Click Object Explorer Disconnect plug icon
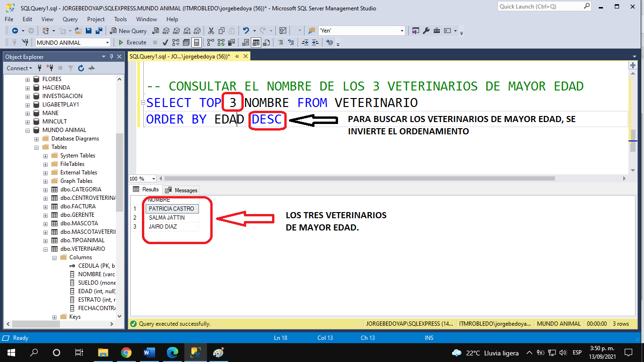Image resolution: width=644 pixels, height=362 pixels. coord(50,68)
